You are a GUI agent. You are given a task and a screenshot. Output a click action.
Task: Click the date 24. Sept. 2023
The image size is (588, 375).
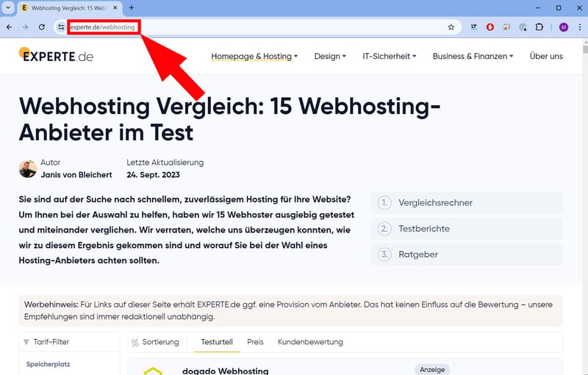pos(153,175)
